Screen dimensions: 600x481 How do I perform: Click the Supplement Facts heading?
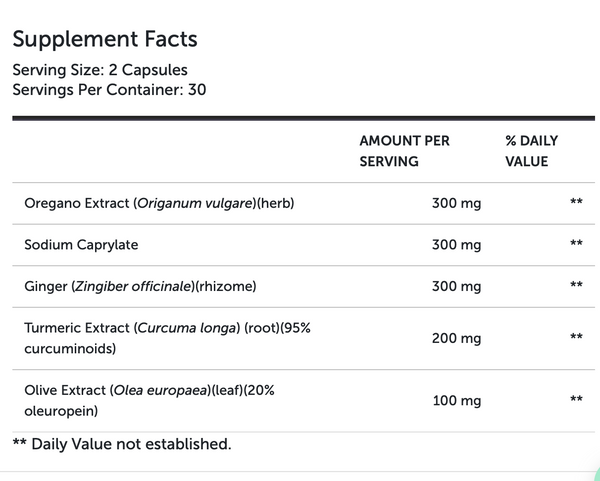(105, 39)
